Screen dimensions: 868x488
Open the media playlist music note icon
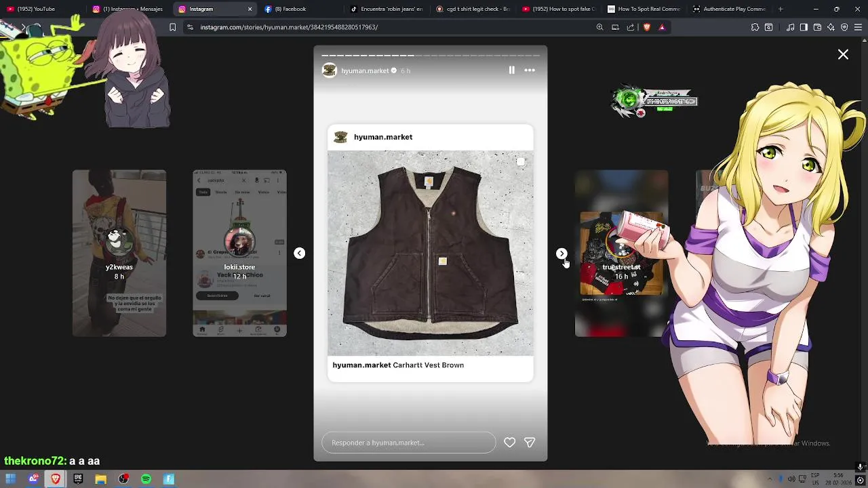[x=790, y=27]
